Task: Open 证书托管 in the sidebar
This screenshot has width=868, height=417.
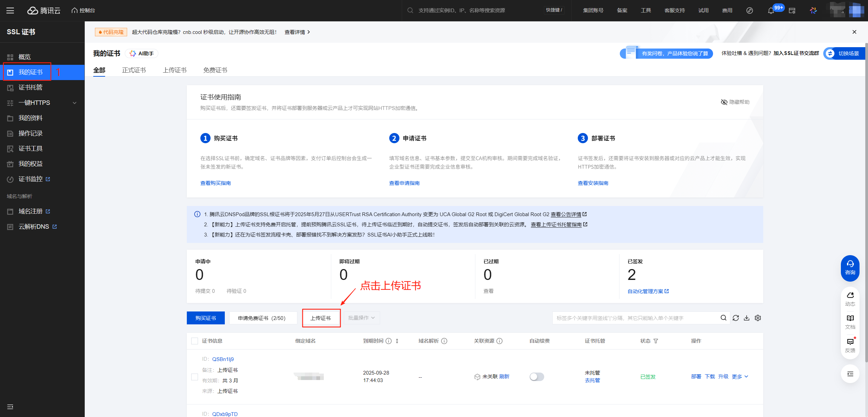Action: click(31, 88)
